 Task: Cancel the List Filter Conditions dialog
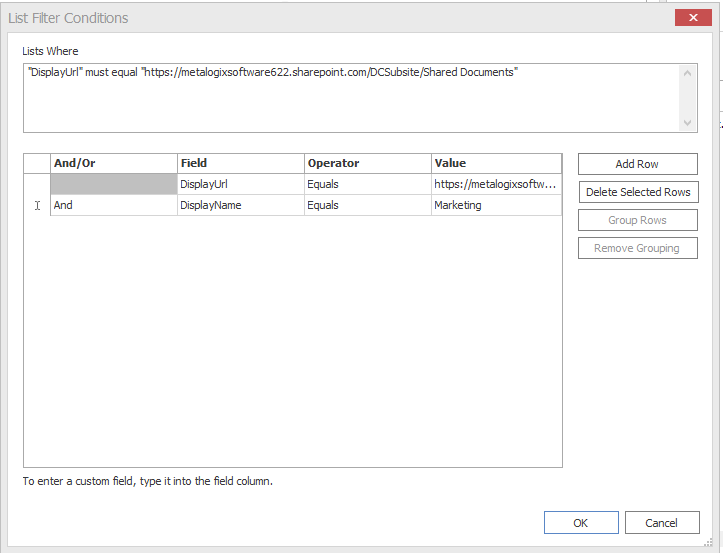tap(661, 522)
